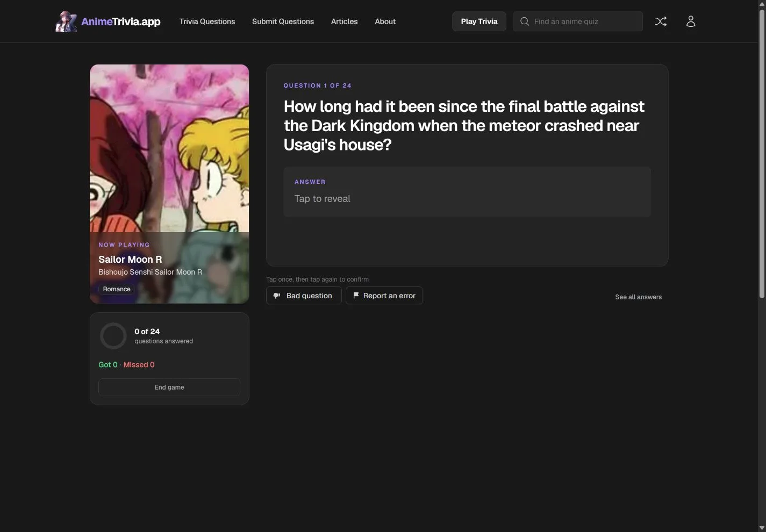The width and height of the screenshot is (766, 532).
Task: Click the 'Got 0' score text
Action: click(108, 365)
